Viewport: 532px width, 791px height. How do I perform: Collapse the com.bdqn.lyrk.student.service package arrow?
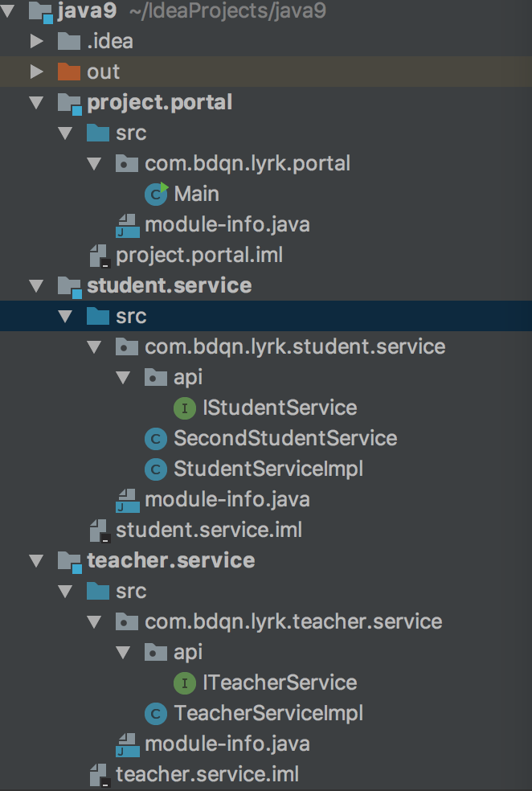tap(94, 347)
